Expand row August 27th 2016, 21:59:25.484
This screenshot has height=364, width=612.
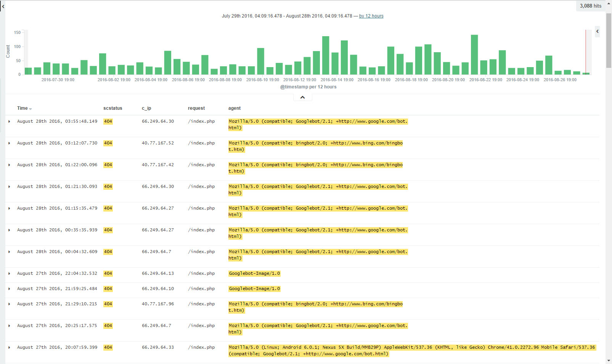(10, 289)
